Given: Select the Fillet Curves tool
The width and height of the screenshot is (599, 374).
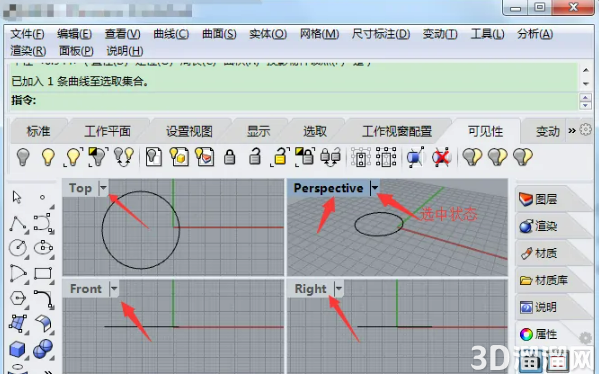Looking at the screenshot, I should [x=44, y=299].
